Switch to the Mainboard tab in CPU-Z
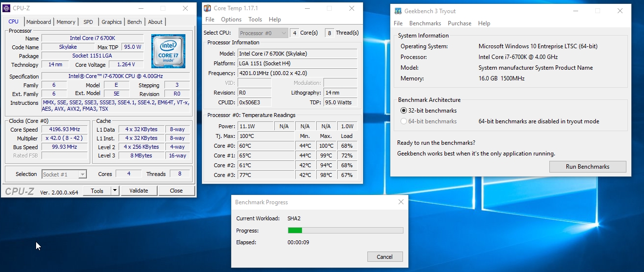The image size is (644, 272). tap(39, 22)
